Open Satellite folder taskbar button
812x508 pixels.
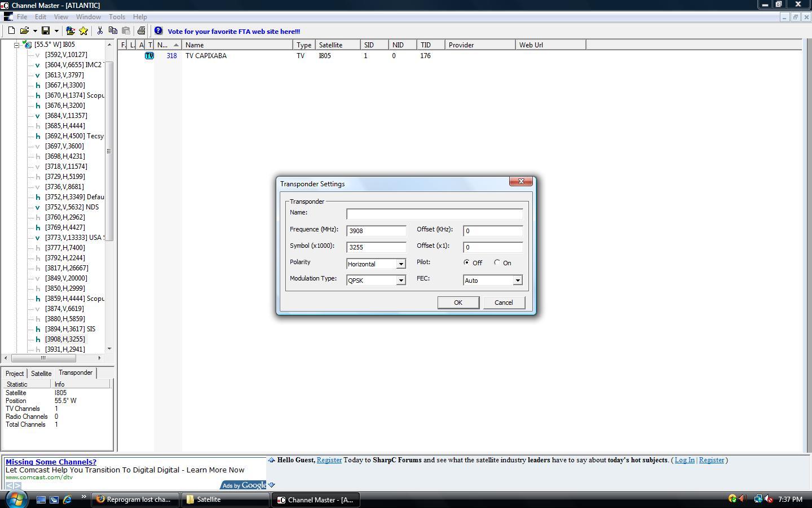point(226,500)
